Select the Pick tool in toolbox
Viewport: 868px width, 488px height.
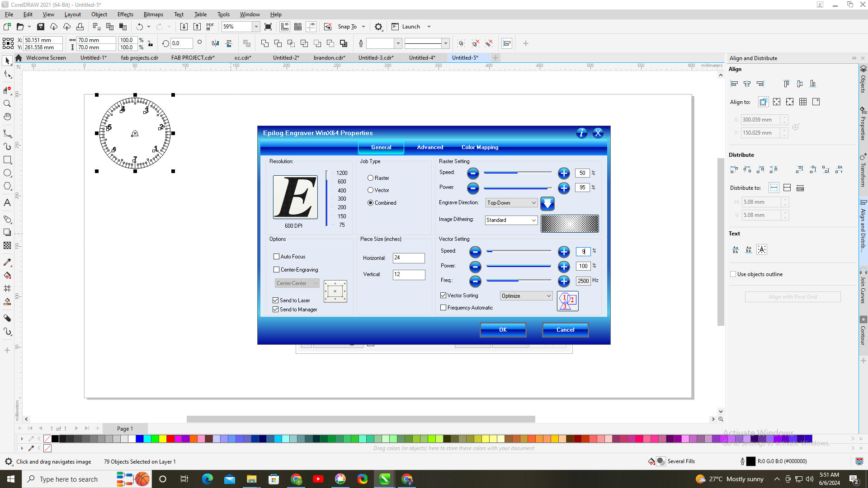7,61
